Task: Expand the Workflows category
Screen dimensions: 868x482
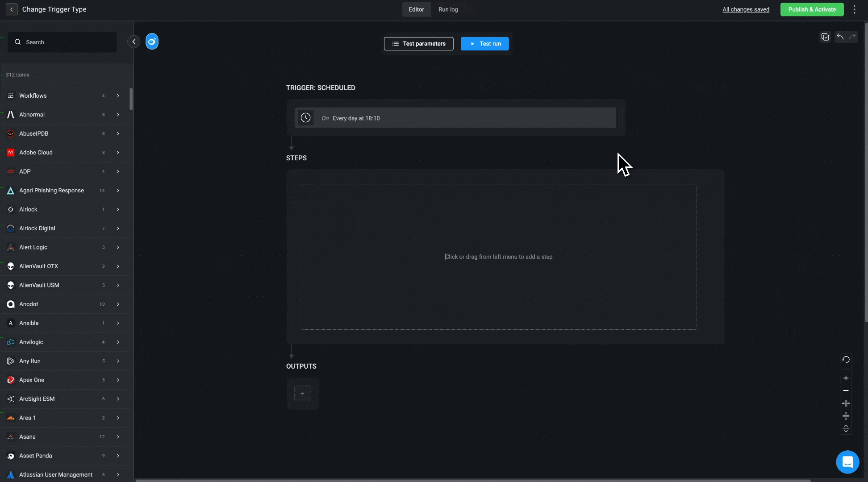Action: (118, 96)
